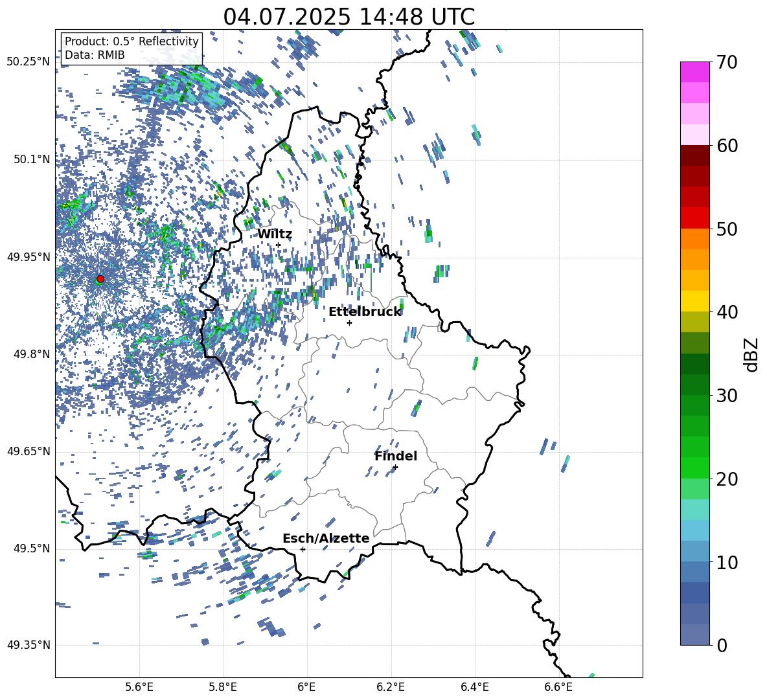Select the Findel city label
The height and width of the screenshot is (700, 767).
click(x=396, y=456)
